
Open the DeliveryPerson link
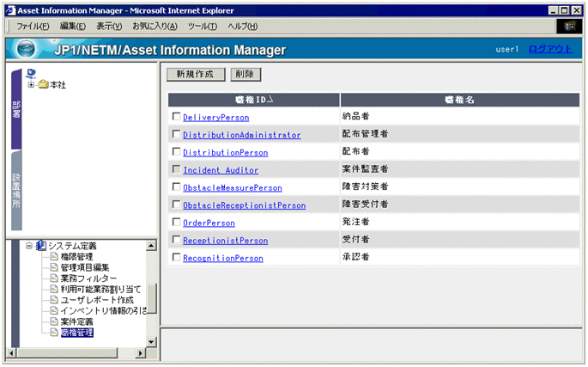(216, 118)
